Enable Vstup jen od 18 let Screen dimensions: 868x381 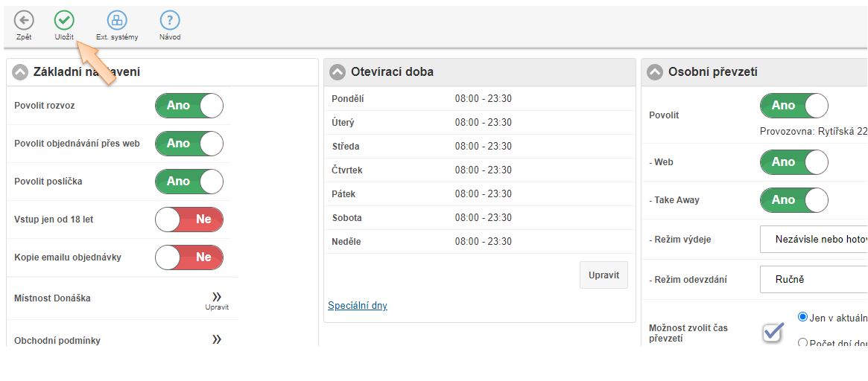pos(189,220)
